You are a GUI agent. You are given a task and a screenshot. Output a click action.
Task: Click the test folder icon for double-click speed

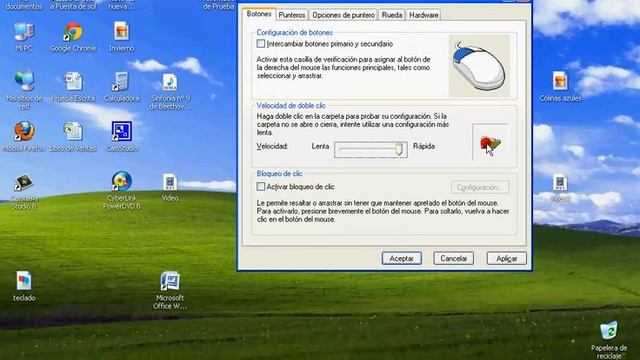click(x=490, y=142)
